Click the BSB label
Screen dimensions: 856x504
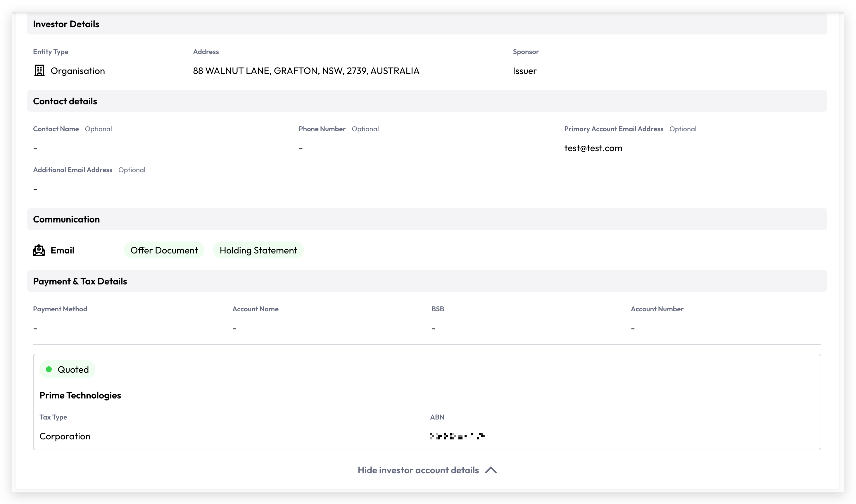(x=438, y=309)
